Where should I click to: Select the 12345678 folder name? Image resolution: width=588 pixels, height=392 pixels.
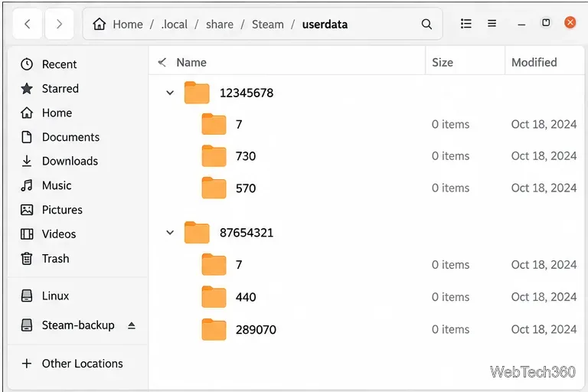pyautogui.click(x=247, y=93)
